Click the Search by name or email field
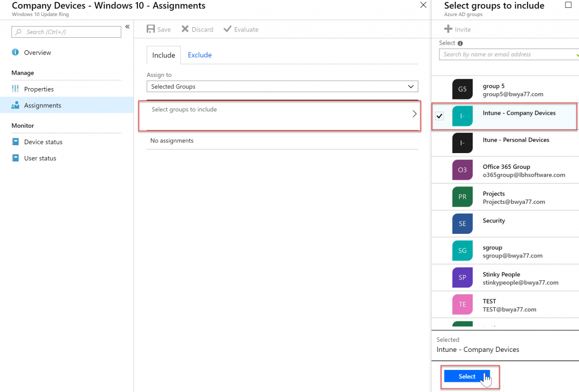The width and height of the screenshot is (579, 392). [x=509, y=54]
